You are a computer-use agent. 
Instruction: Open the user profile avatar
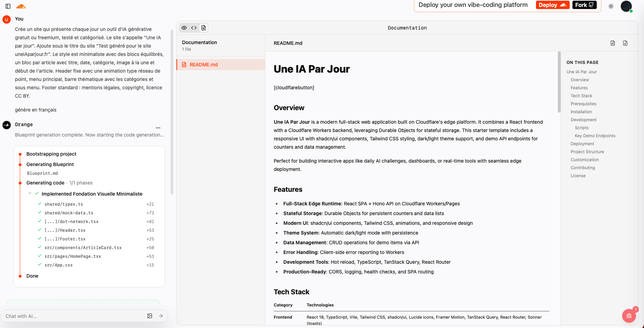(626, 6)
